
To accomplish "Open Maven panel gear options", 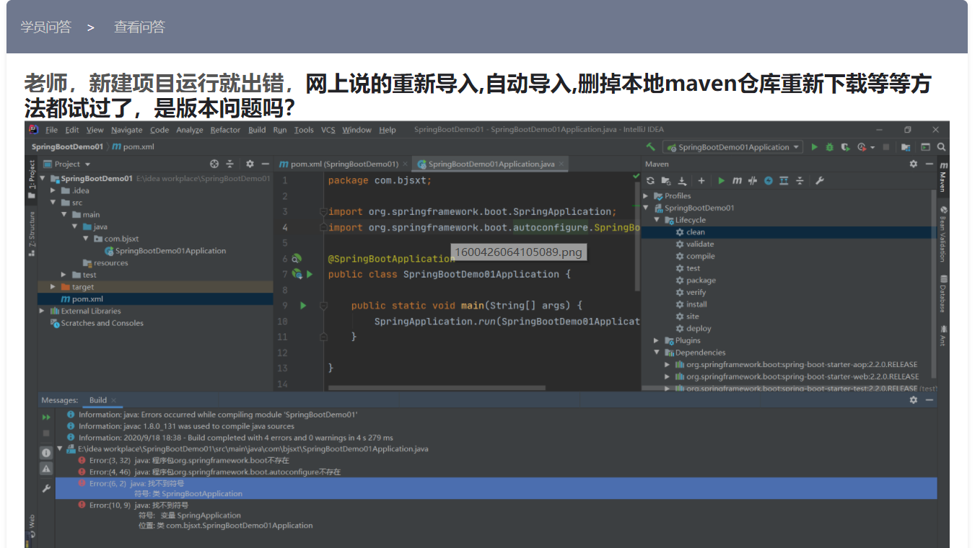I will click(x=914, y=164).
